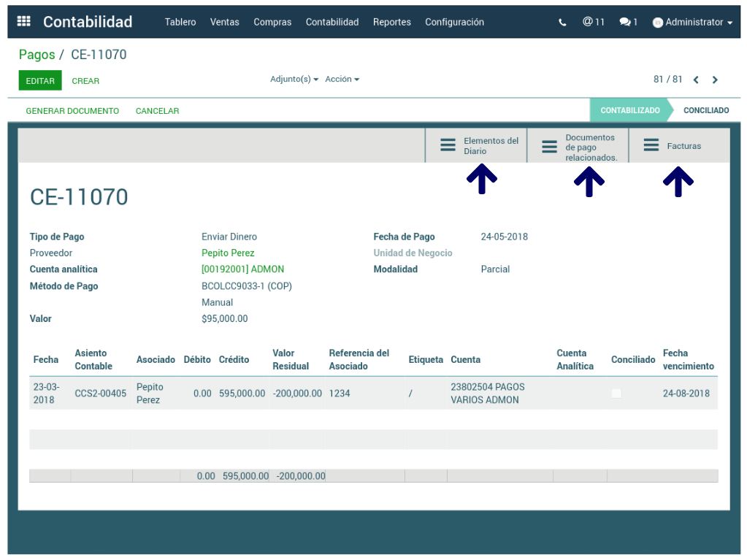Go to next record arrow
Viewport: 747px width, 560px height.
[x=715, y=80]
